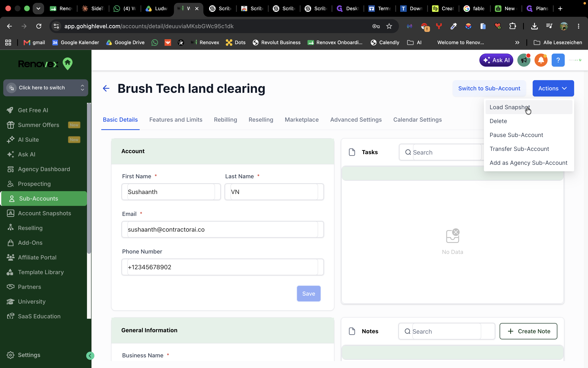Switch to Advanced Settings tab
The width and height of the screenshot is (588, 368).
[356, 120]
